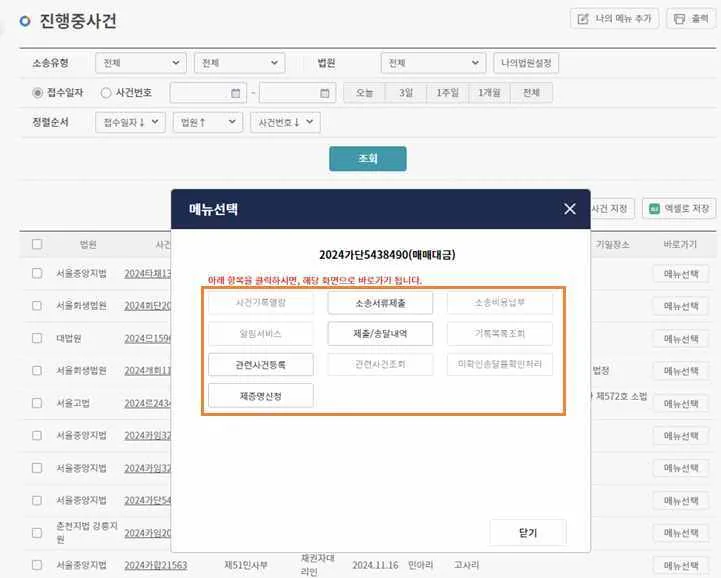The height and width of the screenshot is (578, 721).
Task: Open the second 소송유형 전체 dropdown
Action: coord(240,63)
